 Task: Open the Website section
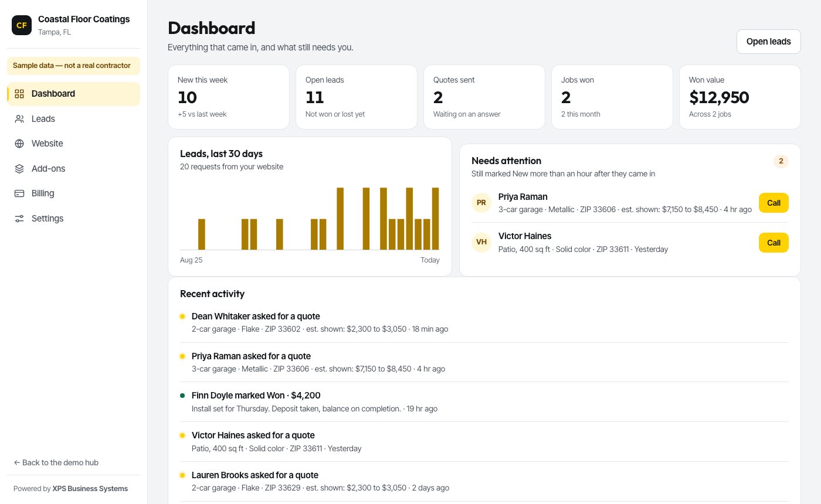click(x=74, y=144)
